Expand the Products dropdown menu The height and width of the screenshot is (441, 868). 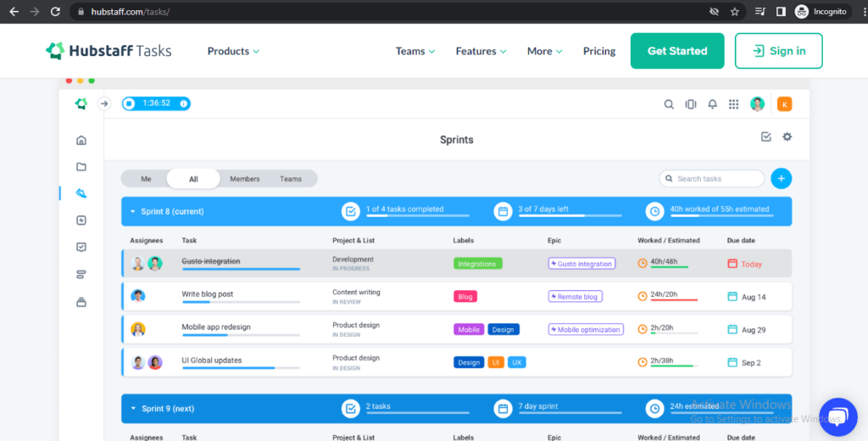(233, 51)
